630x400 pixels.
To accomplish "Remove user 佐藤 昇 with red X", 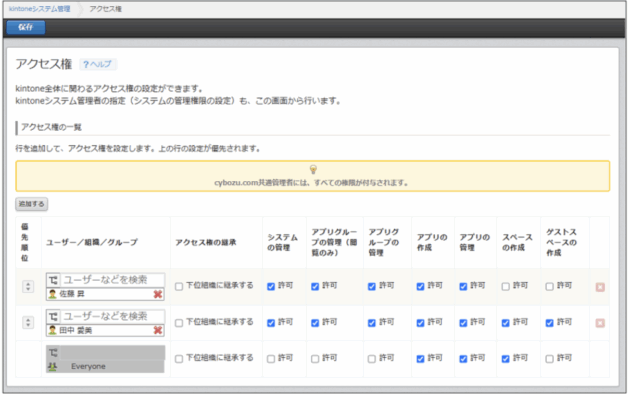I will (x=157, y=294).
